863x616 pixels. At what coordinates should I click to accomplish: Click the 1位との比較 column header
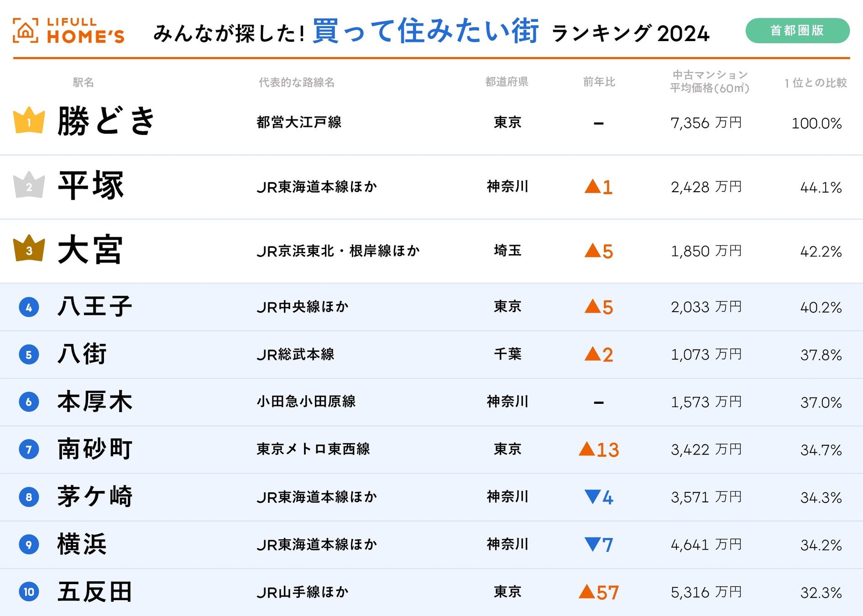[816, 83]
